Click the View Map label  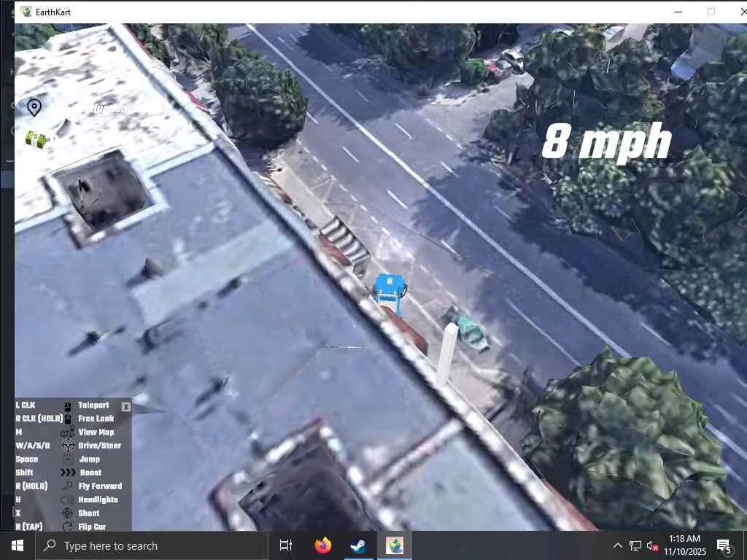[x=96, y=432]
